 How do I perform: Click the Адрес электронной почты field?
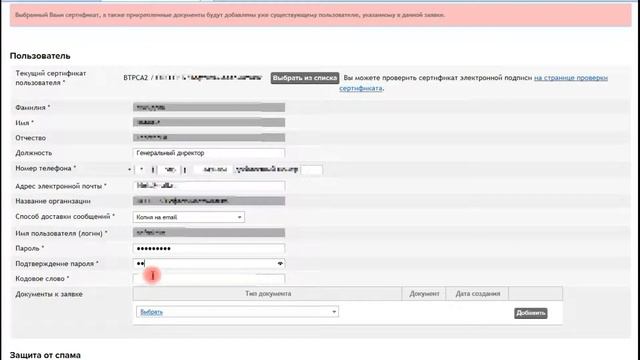[x=209, y=186]
